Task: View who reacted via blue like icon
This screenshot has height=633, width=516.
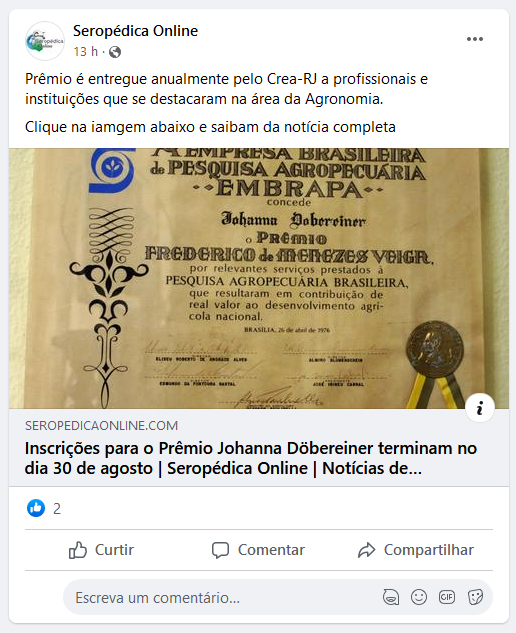Action: pos(36,508)
